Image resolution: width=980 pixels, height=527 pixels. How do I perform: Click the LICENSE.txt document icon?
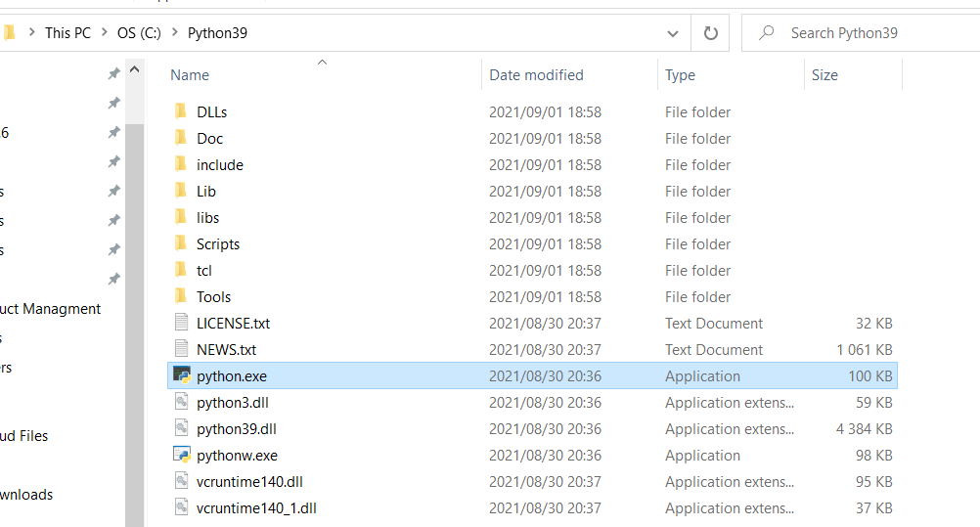(181, 323)
